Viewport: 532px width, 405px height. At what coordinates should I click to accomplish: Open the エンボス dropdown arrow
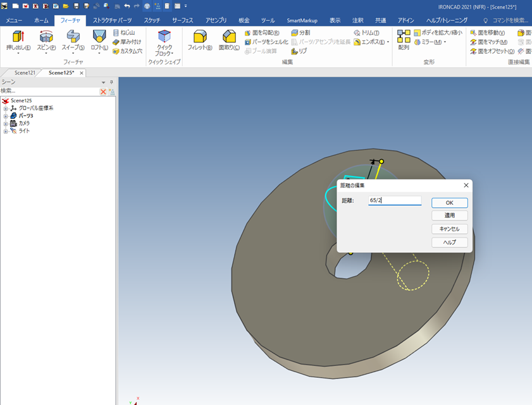387,42
